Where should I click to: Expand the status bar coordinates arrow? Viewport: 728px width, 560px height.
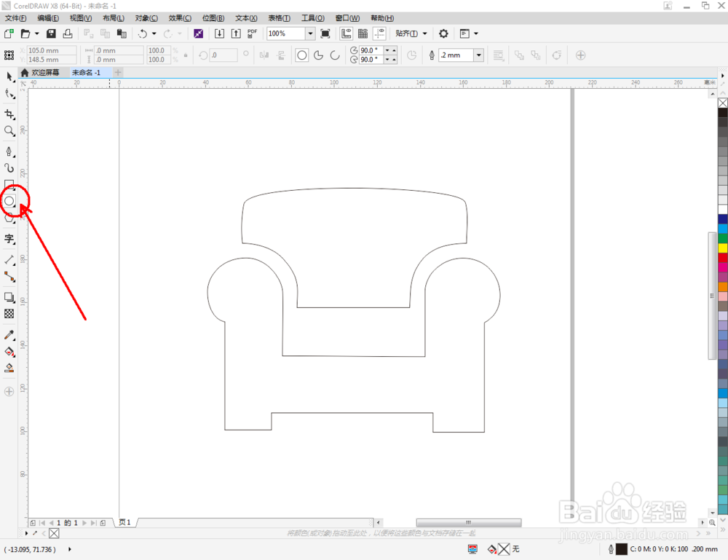[x=70, y=549]
